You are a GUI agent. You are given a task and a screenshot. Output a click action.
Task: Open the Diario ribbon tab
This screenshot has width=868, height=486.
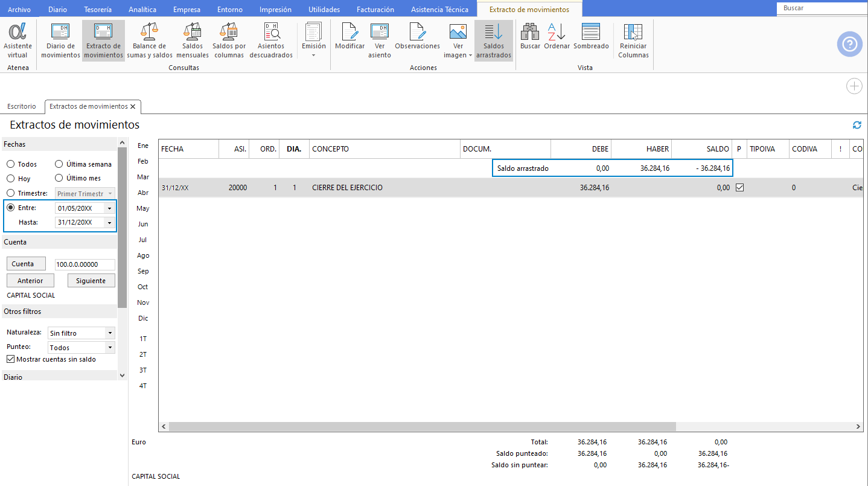(x=57, y=10)
